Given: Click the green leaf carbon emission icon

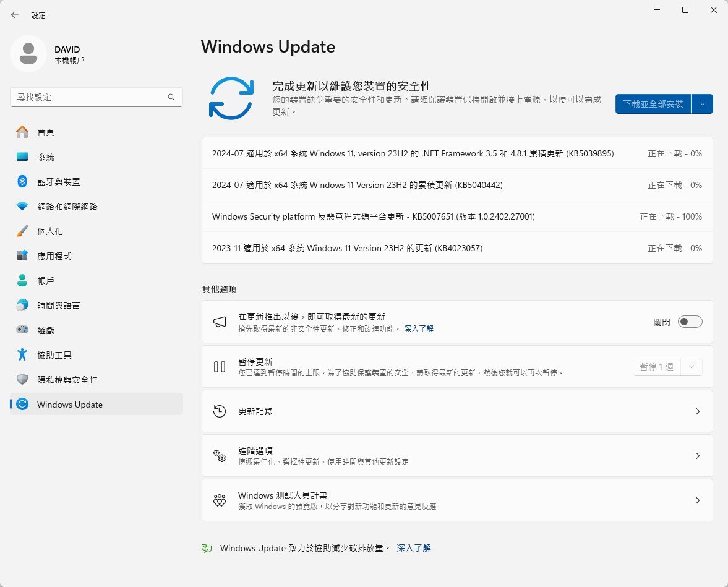Looking at the screenshot, I should point(207,549).
